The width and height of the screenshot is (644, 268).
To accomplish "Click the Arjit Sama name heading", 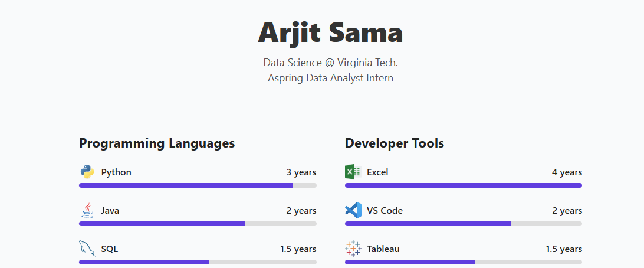I will [330, 32].
